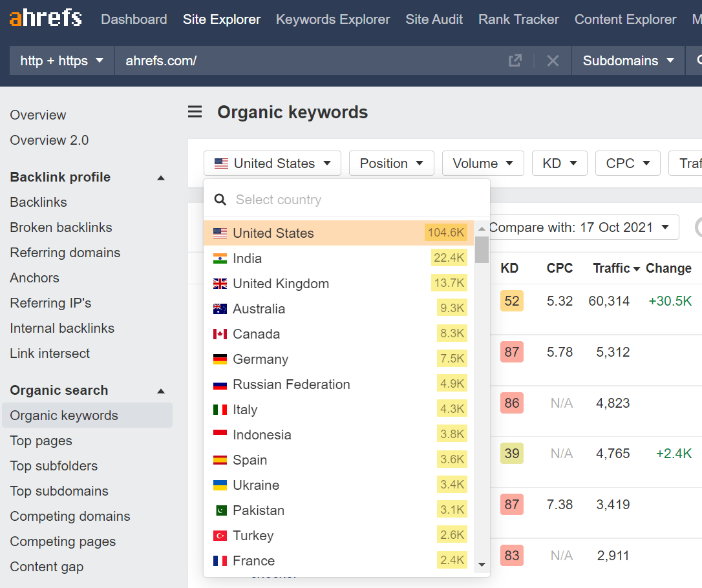Switch to Keywords Explorer tab
The width and height of the screenshot is (702, 588).
pyautogui.click(x=333, y=19)
